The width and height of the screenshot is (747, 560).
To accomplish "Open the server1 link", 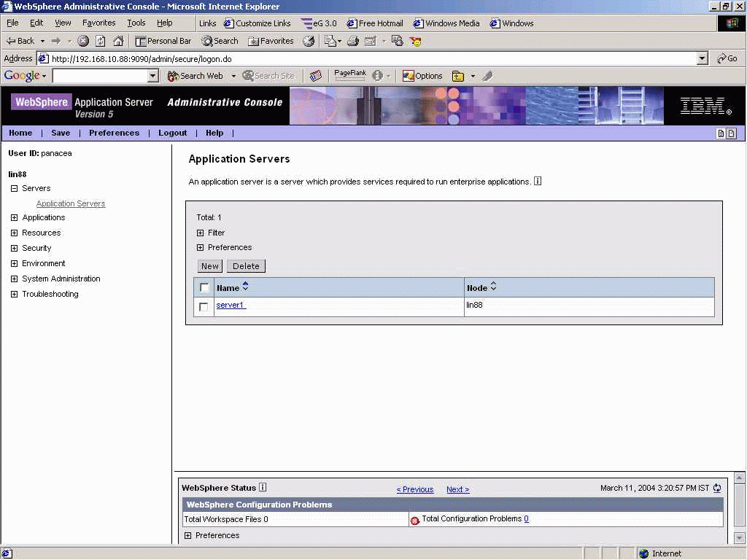I will [231, 306].
